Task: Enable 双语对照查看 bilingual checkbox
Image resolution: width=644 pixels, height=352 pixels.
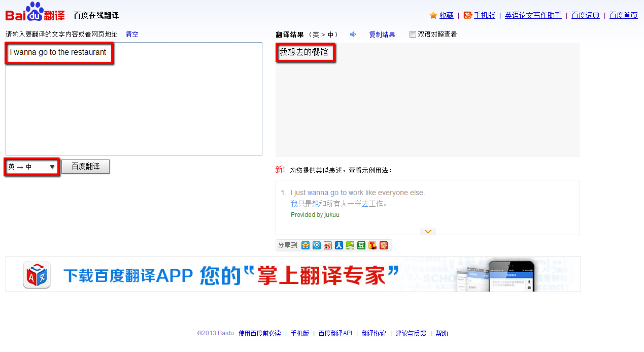Action: (x=413, y=35)
